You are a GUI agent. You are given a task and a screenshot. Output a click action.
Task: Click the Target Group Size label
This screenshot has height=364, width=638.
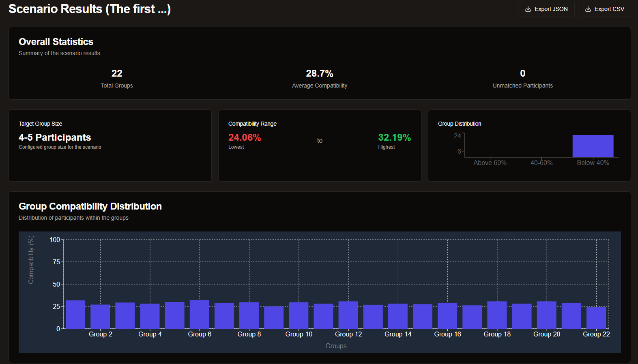click(x=40, y=124)
